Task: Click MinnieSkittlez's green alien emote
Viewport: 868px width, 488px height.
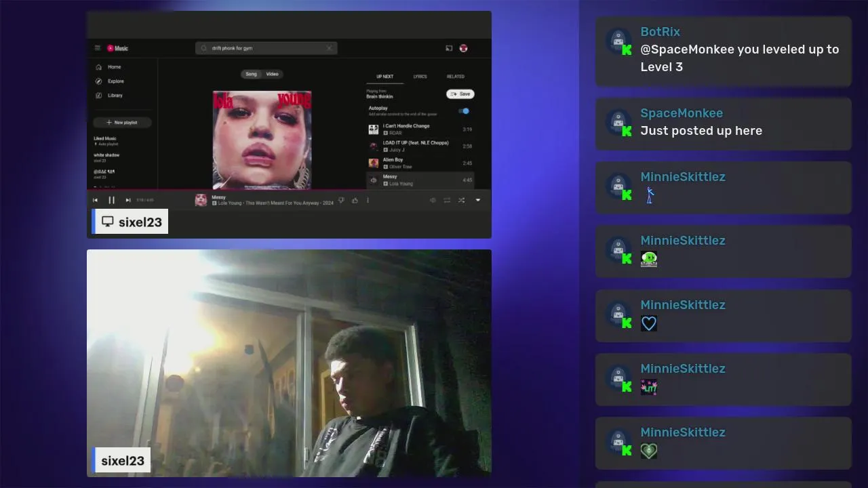Action: tap(649, 259)
